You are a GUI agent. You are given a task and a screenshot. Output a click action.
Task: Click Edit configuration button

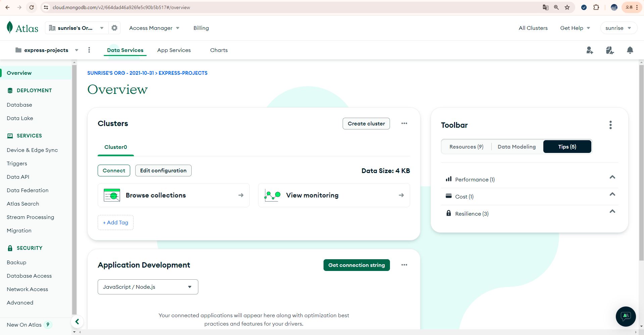[163, 171]
